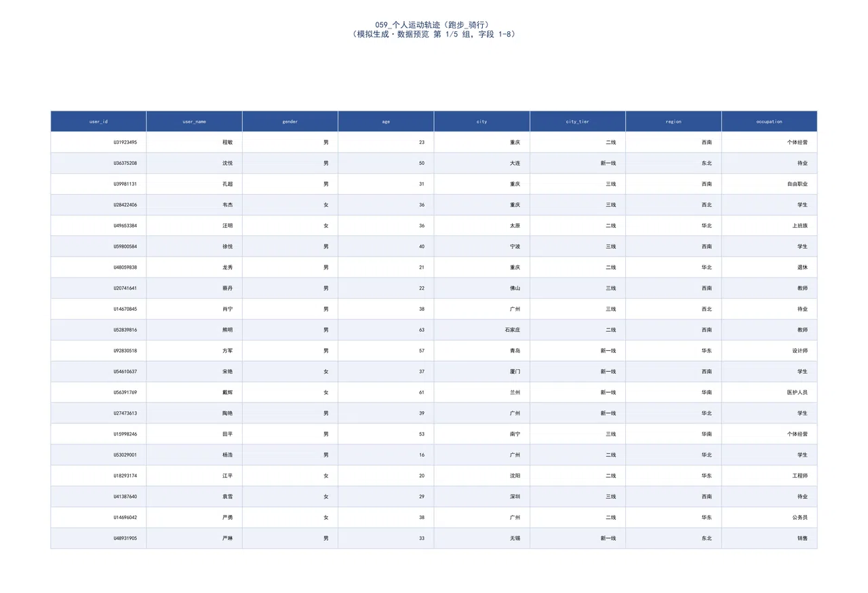The width and height of the screenshot is (868, 593).
Task: Click the user ID cell U31923495
Action: (x=98, y=142)
